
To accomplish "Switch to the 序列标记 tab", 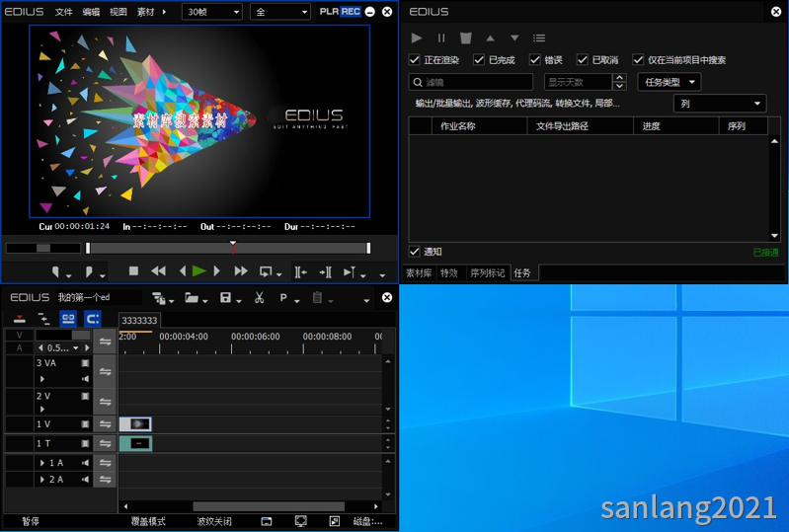I will point(488,273).
